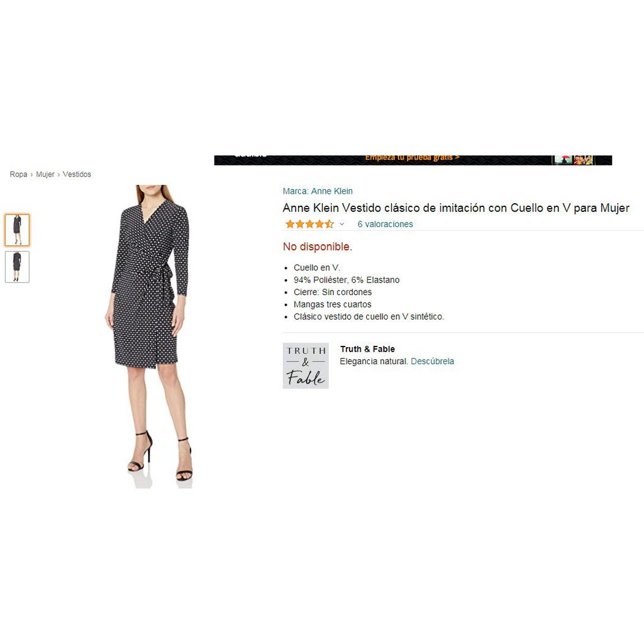Go to the Vestidos breadcrumb
Viewport: 644px width, 644px height.
coord(77,174)
